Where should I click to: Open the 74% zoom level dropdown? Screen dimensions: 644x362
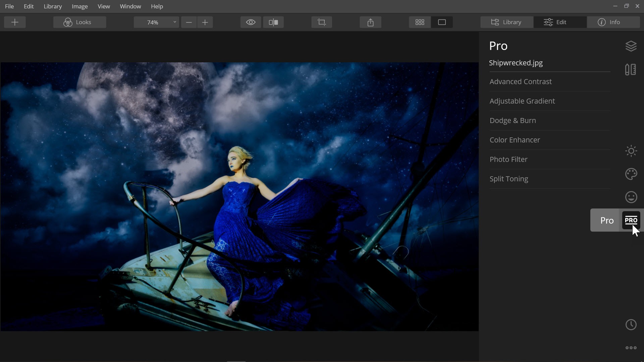coord(156,22)
